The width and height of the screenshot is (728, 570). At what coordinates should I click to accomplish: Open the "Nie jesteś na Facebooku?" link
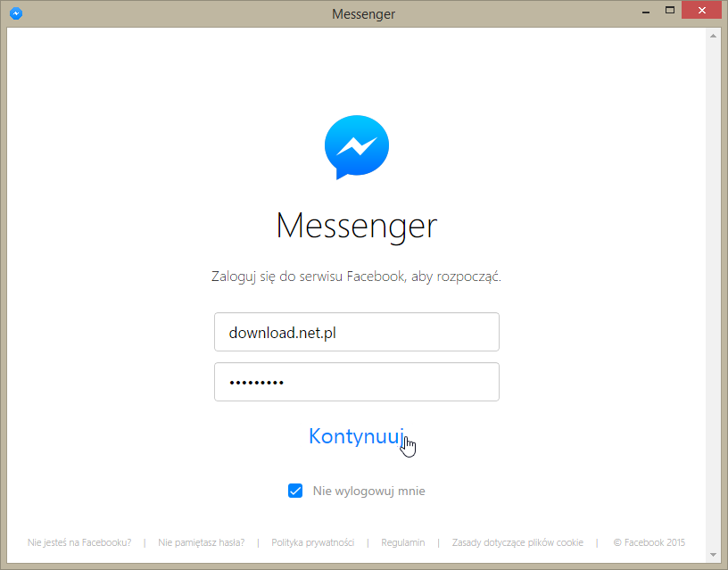point(79,542)
